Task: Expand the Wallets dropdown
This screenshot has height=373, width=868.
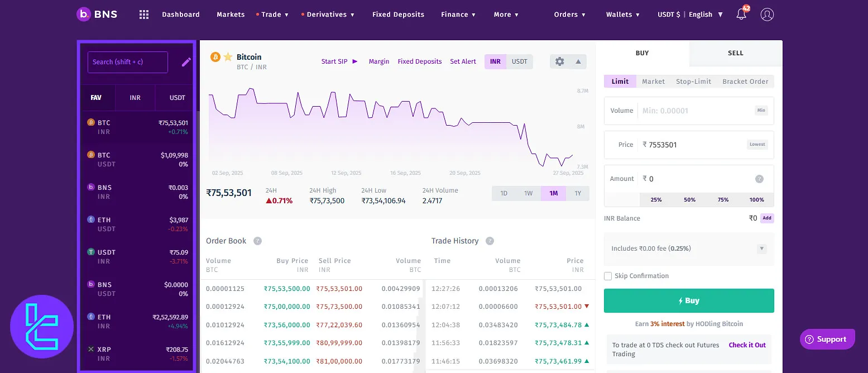Action: coord(622,15)
